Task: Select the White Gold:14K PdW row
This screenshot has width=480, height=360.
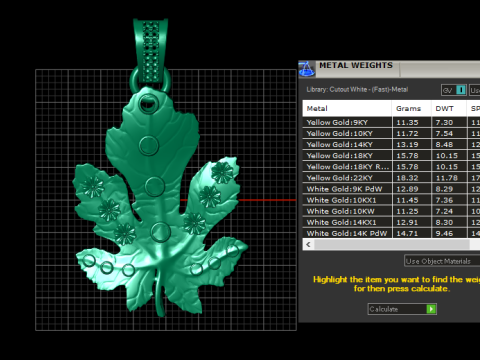Action: (391, 233)
